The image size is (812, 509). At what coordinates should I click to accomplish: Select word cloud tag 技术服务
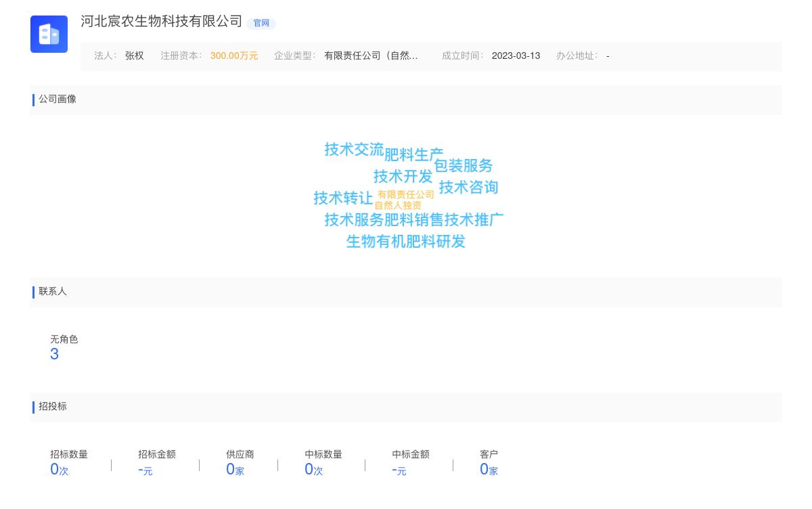354,220
